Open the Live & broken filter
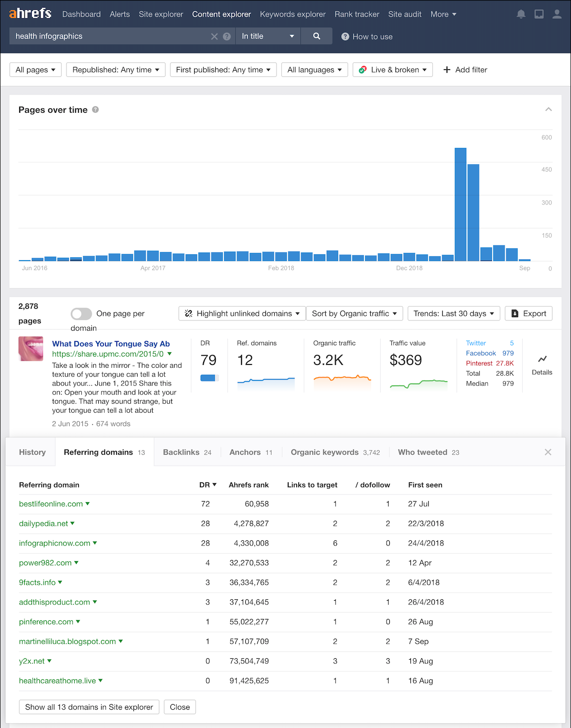The image size is (571, 728). (x=393, y=70)
